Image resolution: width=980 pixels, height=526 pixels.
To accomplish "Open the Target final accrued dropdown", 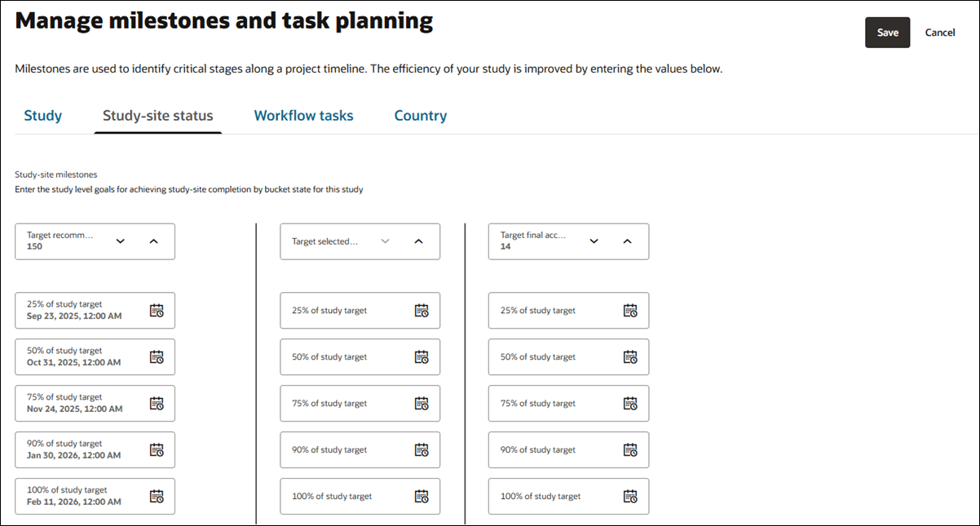I will pos(594,241).
